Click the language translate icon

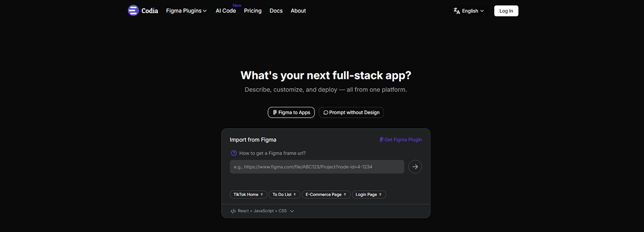coord(457,10)
